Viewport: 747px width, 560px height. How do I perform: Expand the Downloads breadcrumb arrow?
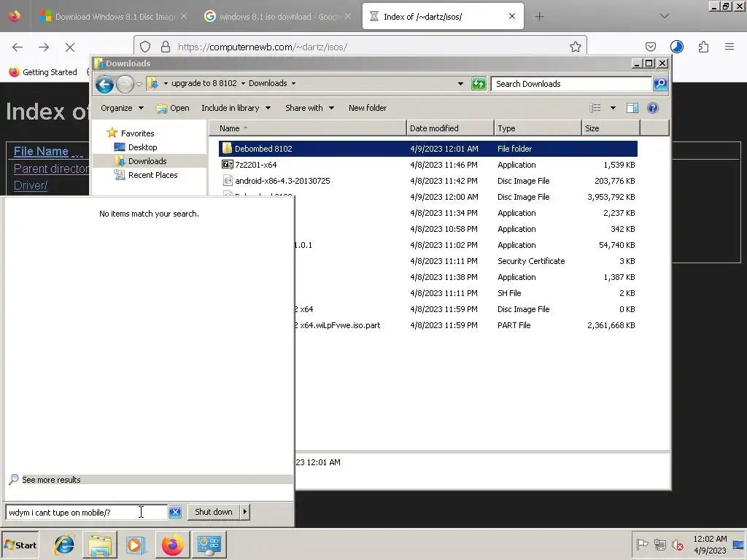pos(293,83)
